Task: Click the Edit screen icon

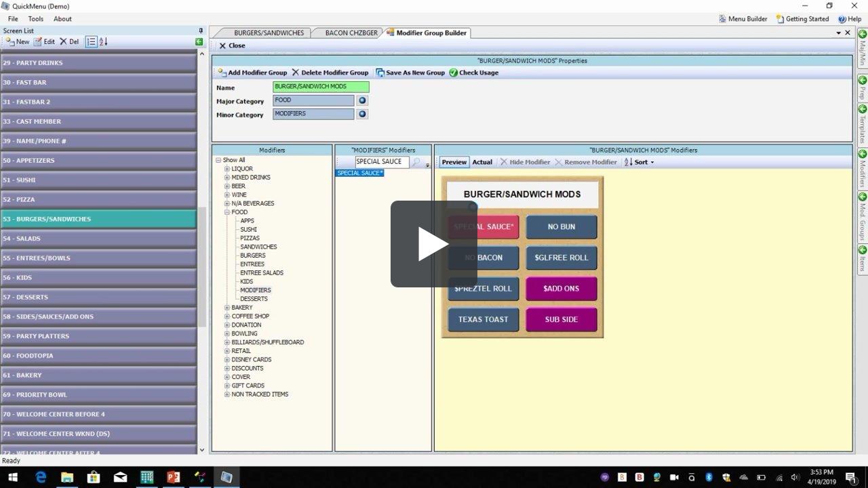Action: (x=45, y=41)
